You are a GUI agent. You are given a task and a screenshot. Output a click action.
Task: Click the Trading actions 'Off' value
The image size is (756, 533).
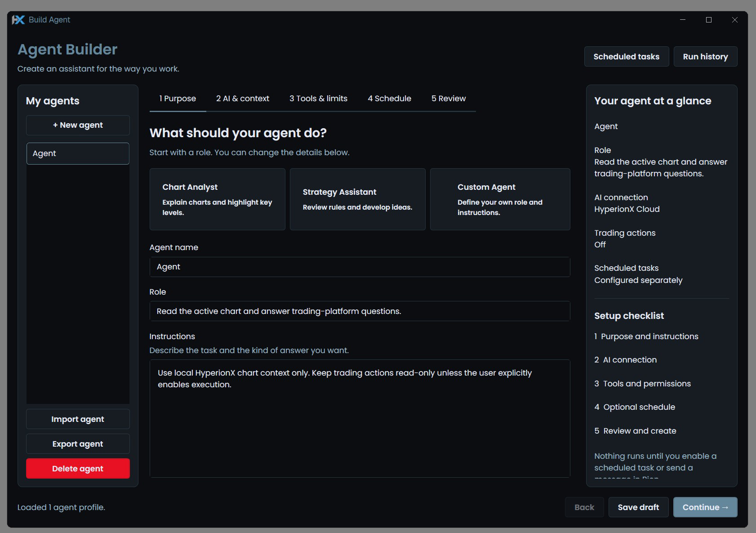600,245
